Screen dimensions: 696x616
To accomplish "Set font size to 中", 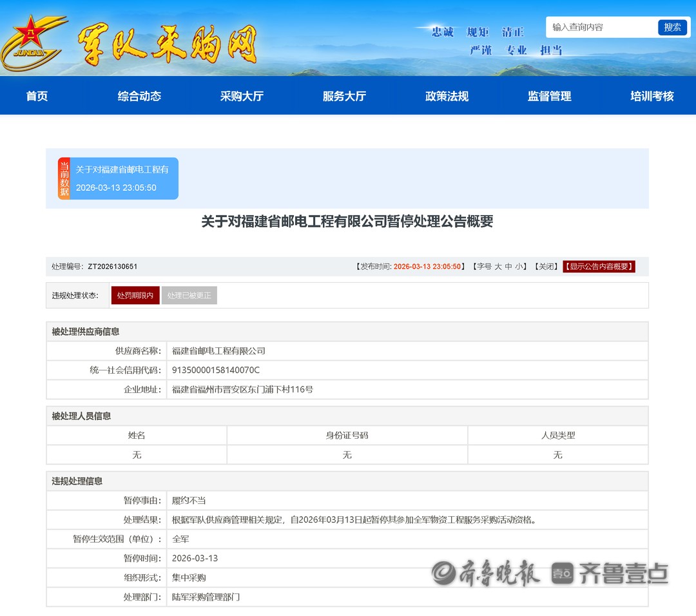I will point(508,267).
